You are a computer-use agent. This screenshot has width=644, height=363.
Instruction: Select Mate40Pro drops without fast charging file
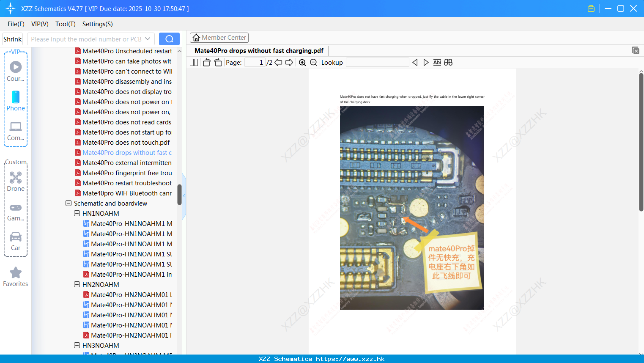[123, 152]
